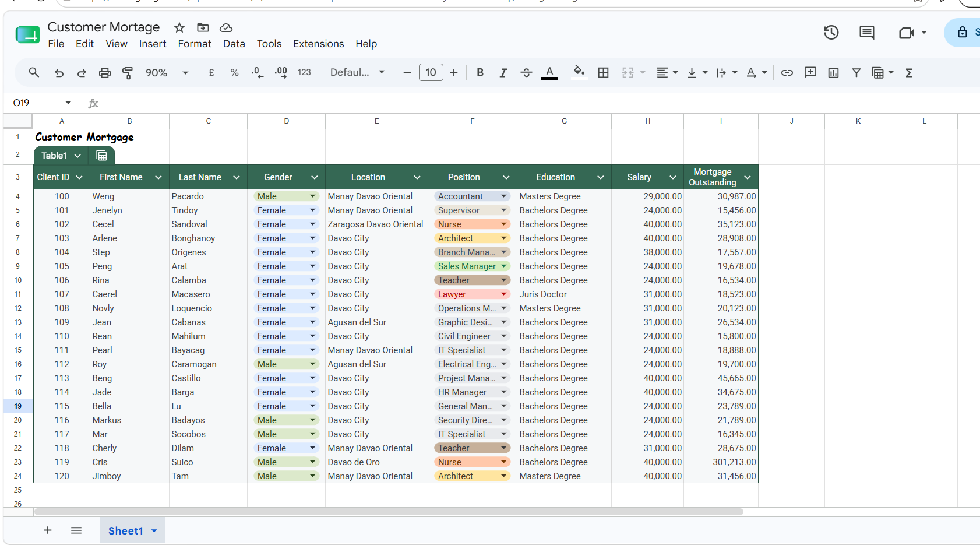
Task: Open the Client ID column filter dropdown
Action: [x=79, y=177]
